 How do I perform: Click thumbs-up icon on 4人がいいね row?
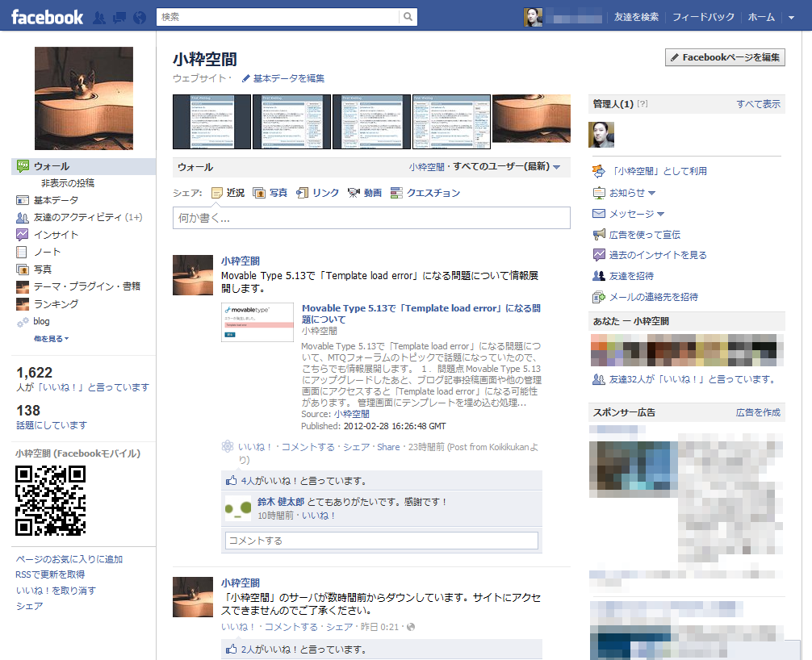coord(232,481)
